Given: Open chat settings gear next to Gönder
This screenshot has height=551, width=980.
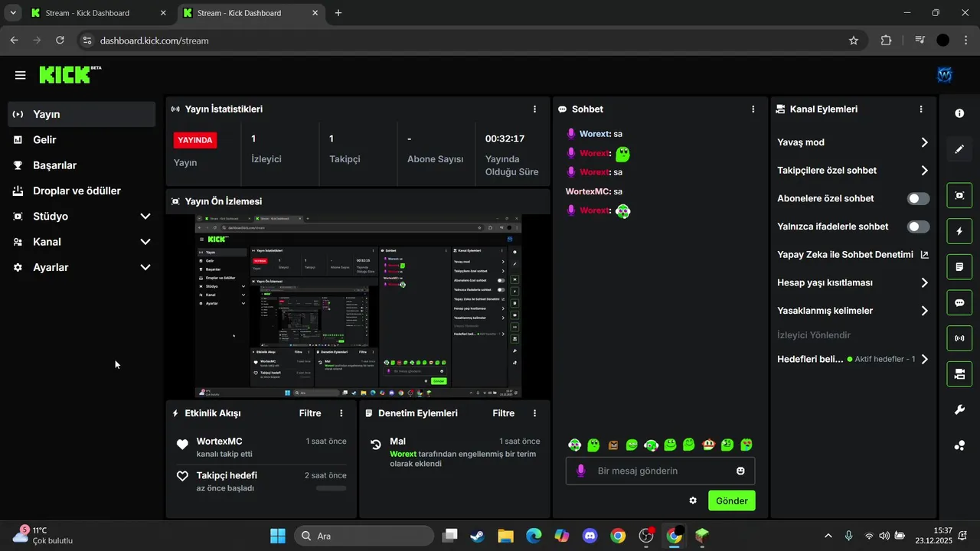Looking at the screenshot, I should click(x=693, y=500).
